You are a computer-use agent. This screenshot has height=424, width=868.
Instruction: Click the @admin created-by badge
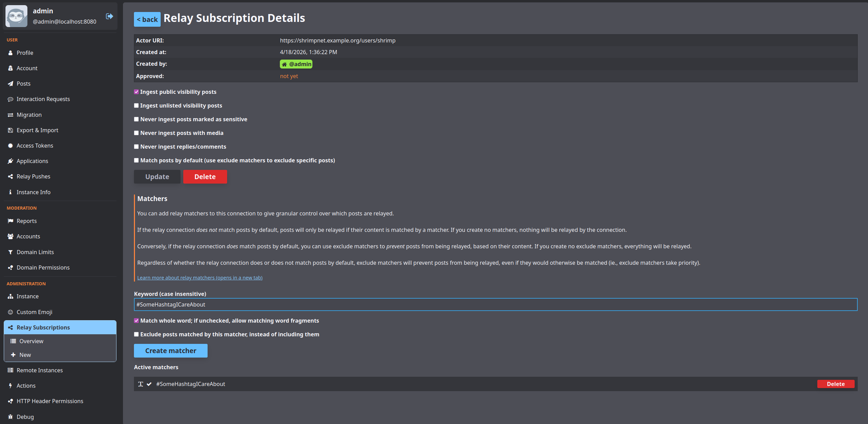tap(296, 64)
